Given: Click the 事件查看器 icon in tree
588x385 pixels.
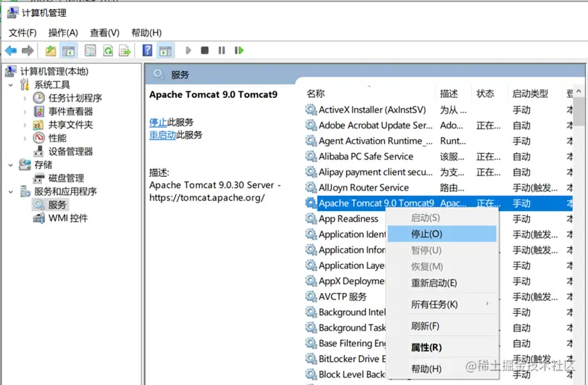Looking at the screenshot, I should click(x=38, y=112).
